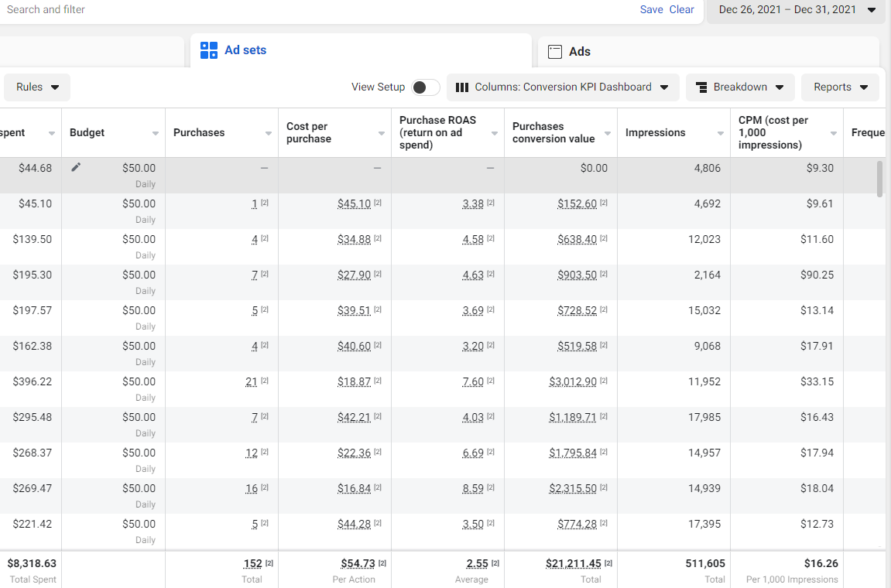Viewport: 891px width, 588px height.
Task: Click the Columns bars icon
Action: [462, 87]
